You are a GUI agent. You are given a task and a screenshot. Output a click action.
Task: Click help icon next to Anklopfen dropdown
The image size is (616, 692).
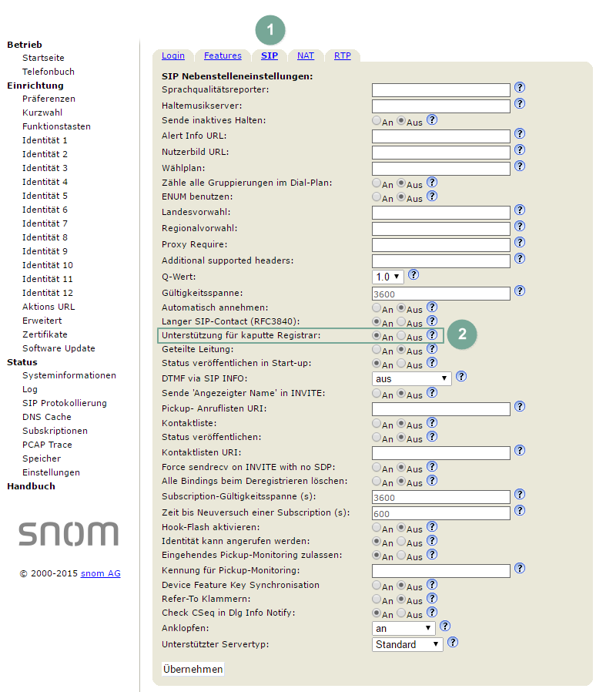coord(444,626)
